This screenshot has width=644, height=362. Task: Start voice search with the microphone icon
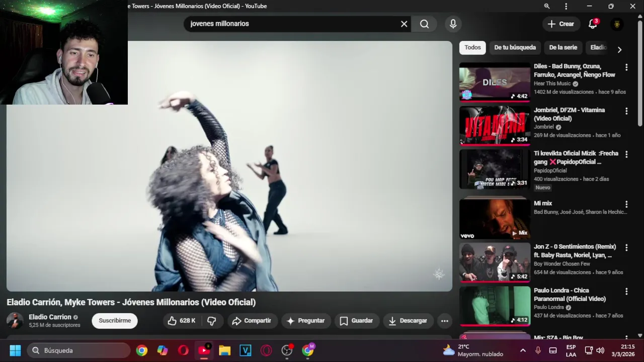(453, 24)
